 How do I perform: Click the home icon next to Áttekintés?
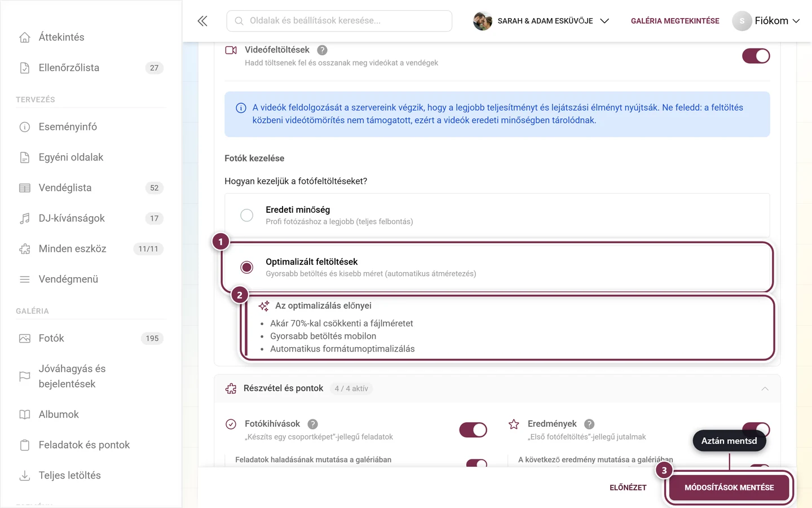pos(25,37)
